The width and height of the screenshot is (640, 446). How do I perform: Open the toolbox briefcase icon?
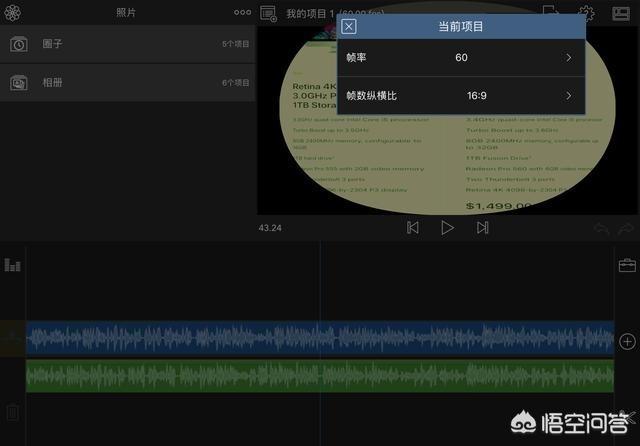pyautogui.click(x=627, y=265)
